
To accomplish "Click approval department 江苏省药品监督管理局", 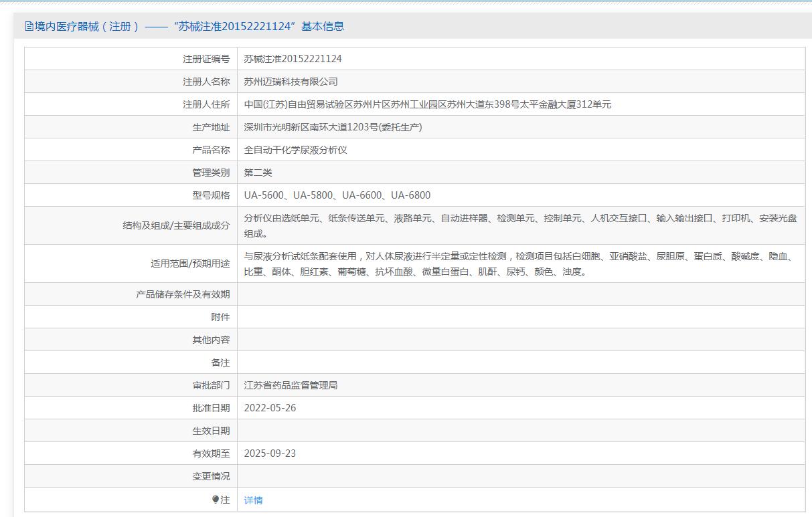I will point(291,385).
